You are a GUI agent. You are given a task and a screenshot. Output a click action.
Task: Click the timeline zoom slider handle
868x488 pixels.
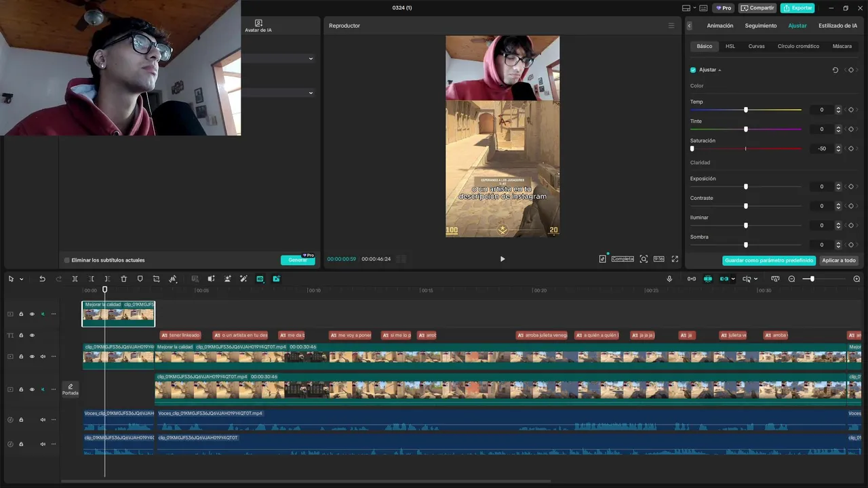click(x=812, y=279)
